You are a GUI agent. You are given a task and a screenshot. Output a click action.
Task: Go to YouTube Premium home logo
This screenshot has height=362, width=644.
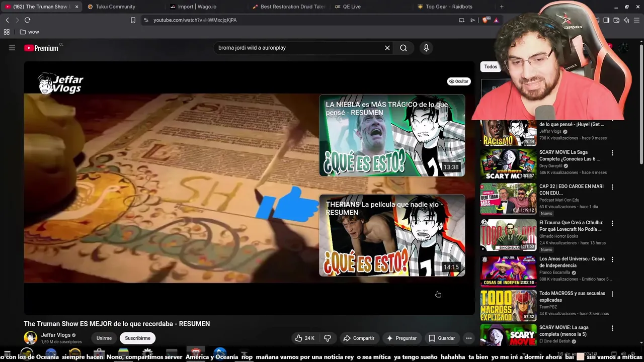(42, 48)
